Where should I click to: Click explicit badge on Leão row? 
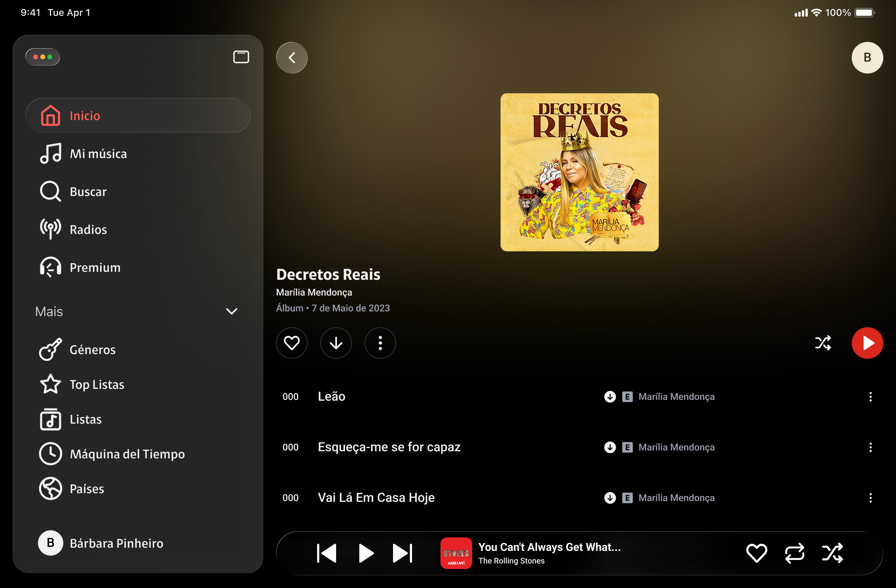click(x=627, y=396)
